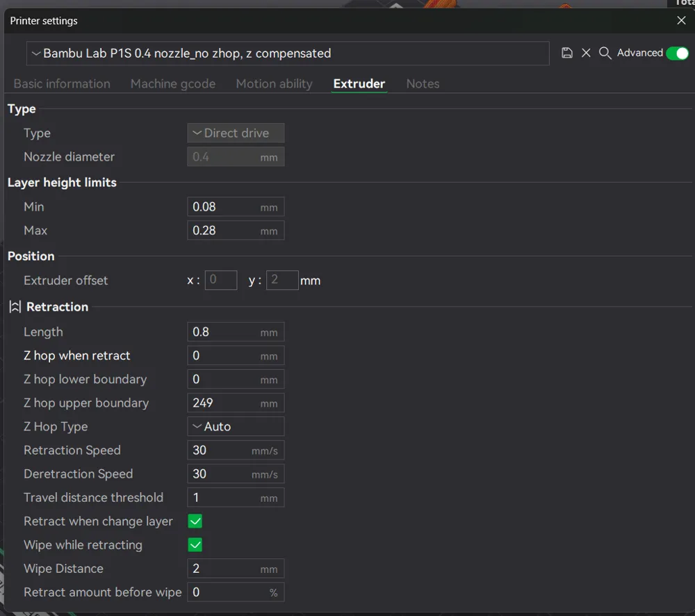Click the Retraction section heading
The height and width of the screenshot is (616, 695).
coord(57,307)
